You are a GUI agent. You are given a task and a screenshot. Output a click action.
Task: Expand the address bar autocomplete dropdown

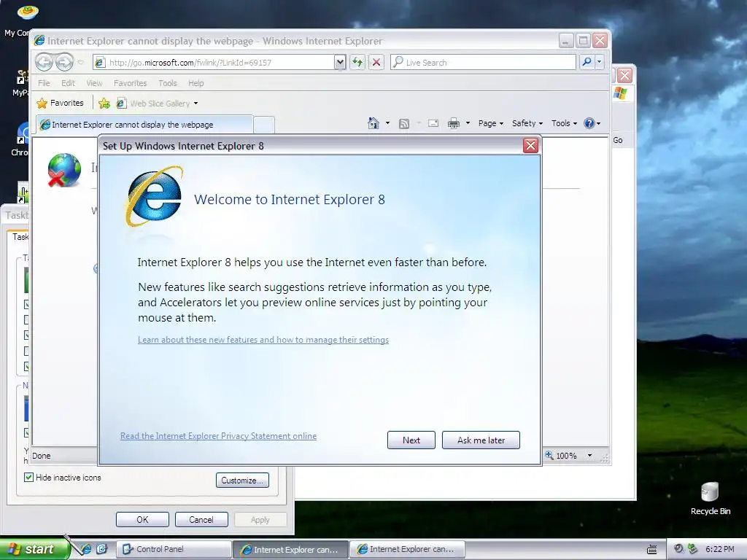point(340,63)
